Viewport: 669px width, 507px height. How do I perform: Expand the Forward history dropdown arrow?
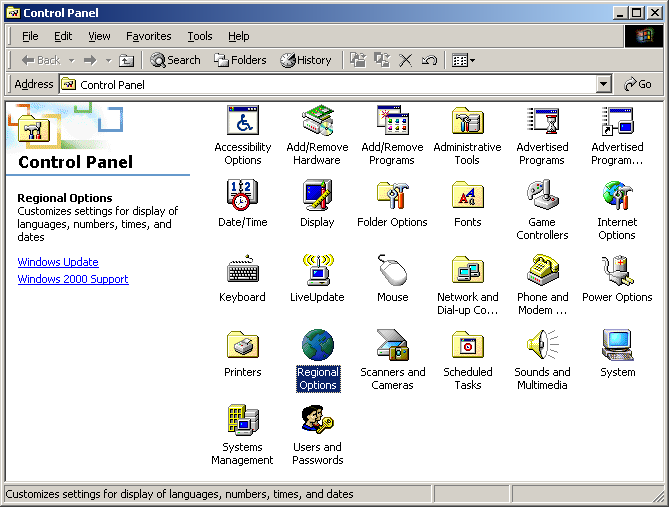(108, 61)
